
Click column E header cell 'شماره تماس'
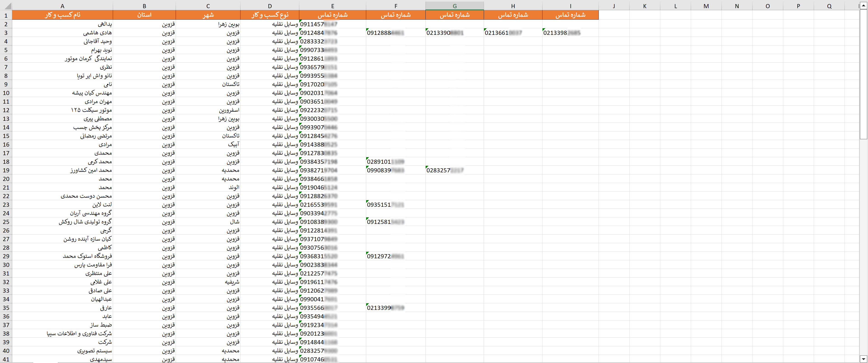point(333,15)
